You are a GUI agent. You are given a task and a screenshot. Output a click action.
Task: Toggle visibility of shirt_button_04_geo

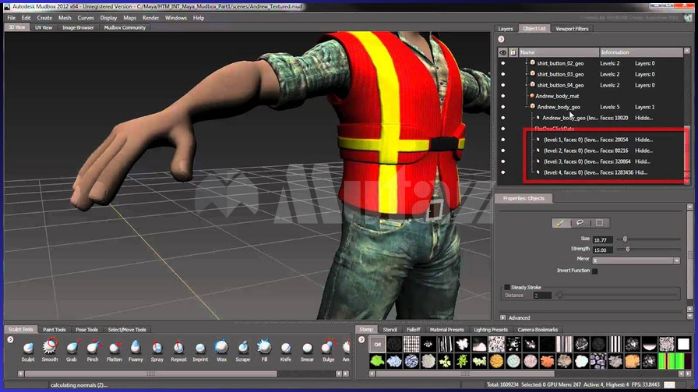503,85
